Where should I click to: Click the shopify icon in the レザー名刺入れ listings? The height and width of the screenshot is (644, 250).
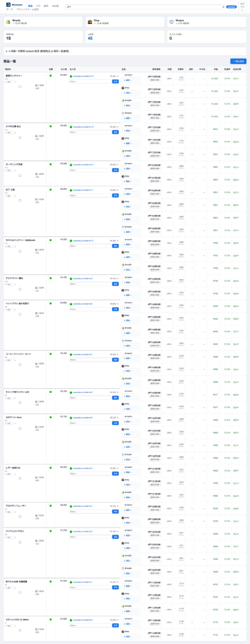[x=123, y=492]
